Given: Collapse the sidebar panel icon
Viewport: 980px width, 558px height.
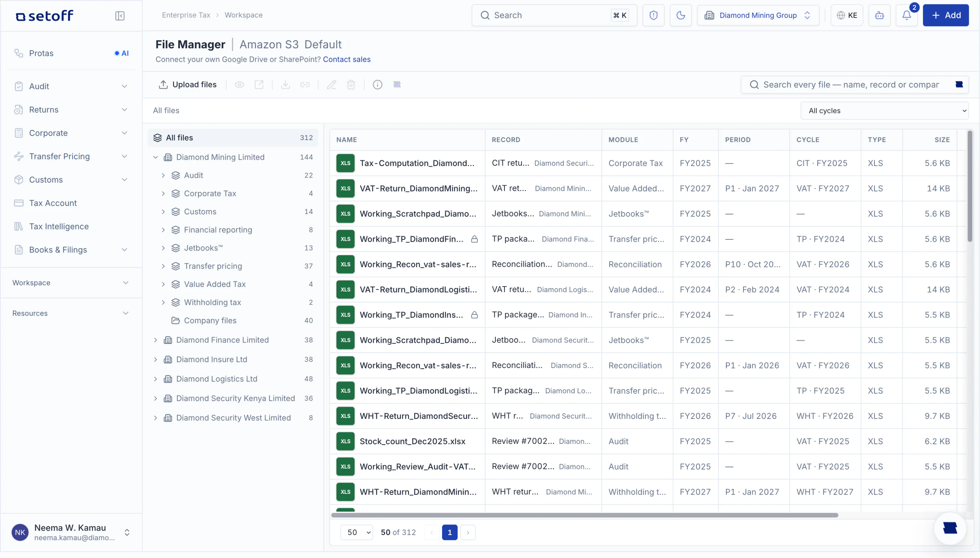Looking at the screenshot, I should [x=120, y=16].
